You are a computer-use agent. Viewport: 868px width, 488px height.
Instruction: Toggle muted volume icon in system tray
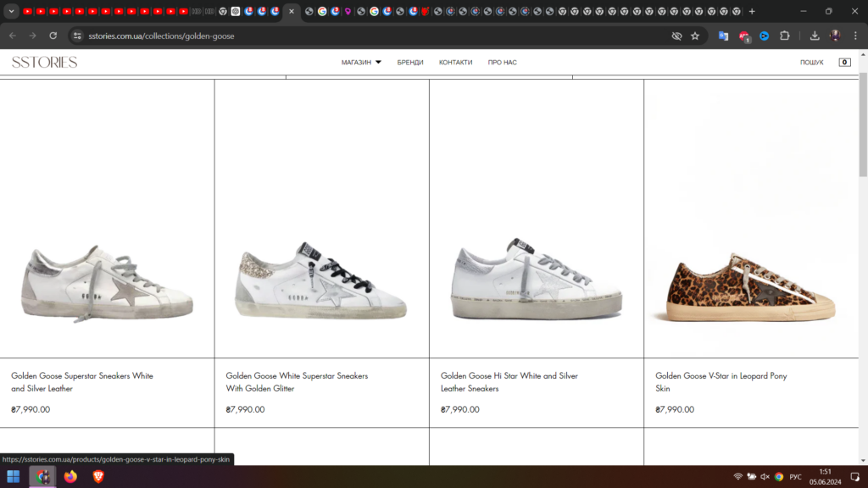tap(765, 477)
